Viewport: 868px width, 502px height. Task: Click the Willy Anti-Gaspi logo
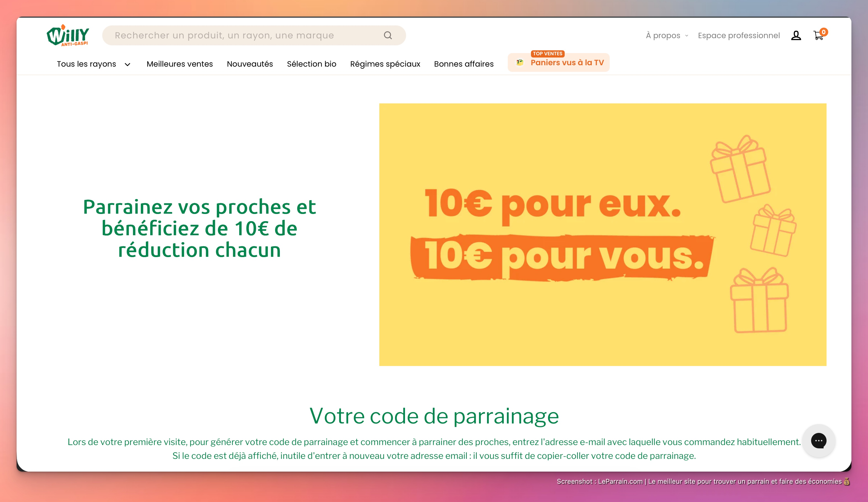pos(68,35)
